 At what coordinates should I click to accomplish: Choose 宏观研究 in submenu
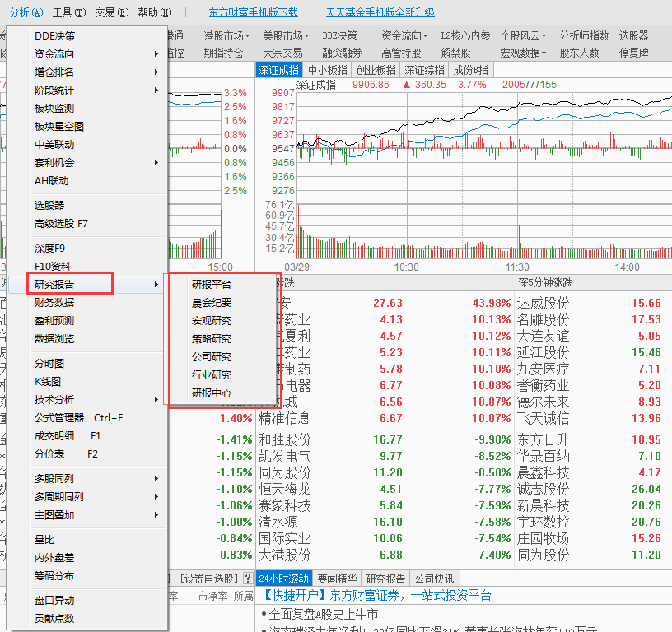(x=212, y=320)
